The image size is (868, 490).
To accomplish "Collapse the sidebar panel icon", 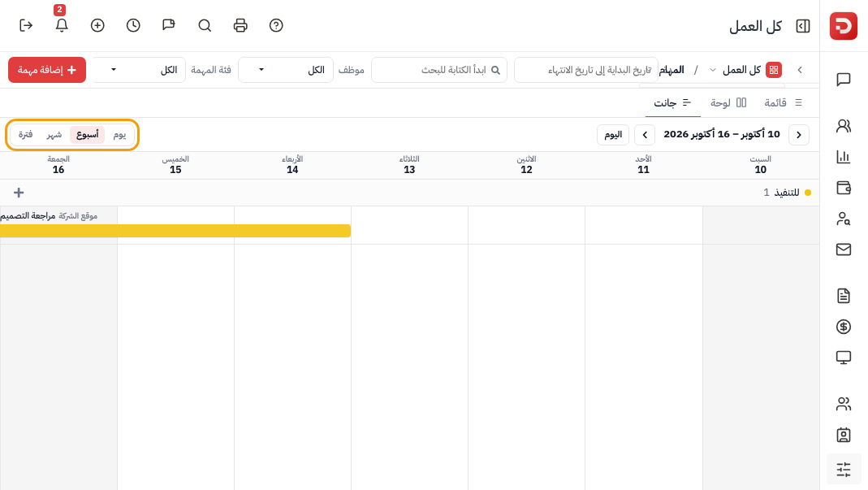I will [x=803, y=26].
